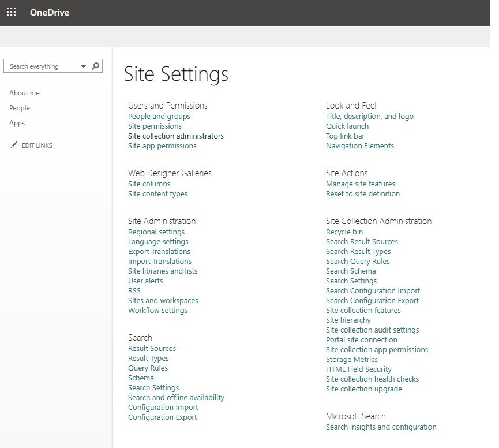Open Apps in the sidebar
Viewport: 499px width, 448px height.
pyautogui.click(x=17, y=123)
